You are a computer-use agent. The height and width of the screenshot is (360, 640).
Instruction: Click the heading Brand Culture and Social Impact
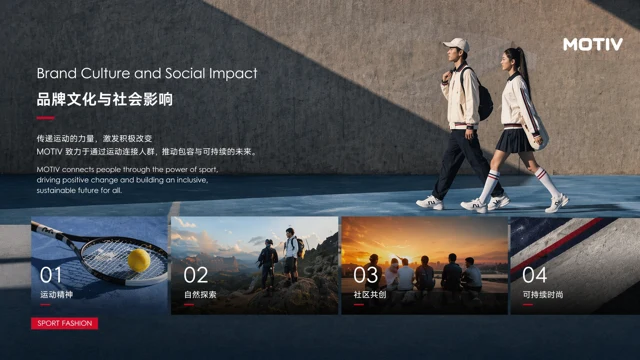pos(147,73)
